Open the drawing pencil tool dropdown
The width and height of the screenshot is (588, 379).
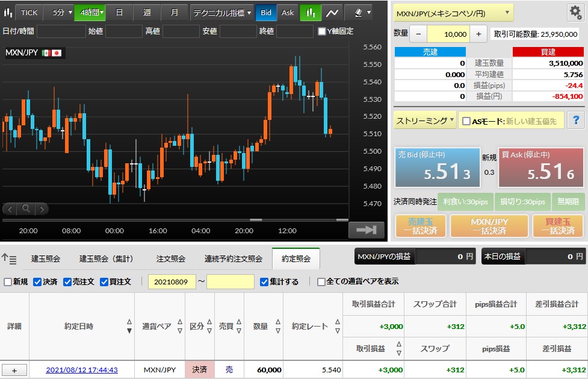pyautogui.click(x=362, y=13)
